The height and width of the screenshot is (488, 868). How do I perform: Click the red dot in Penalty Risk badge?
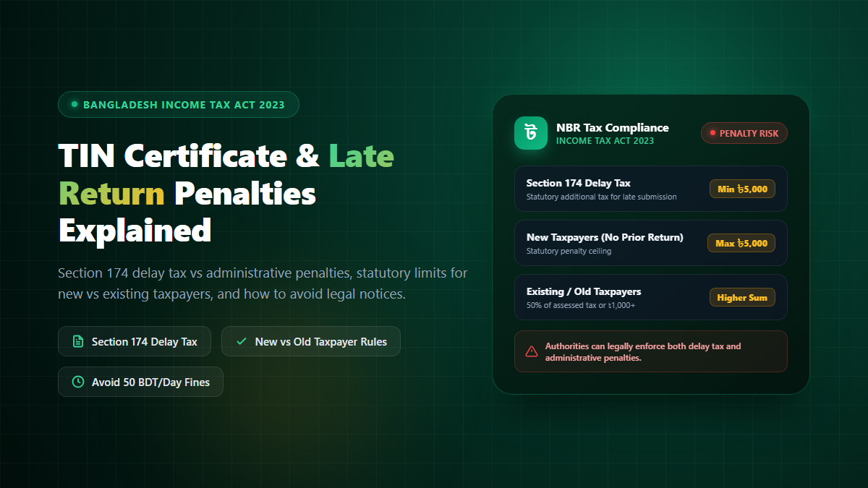pos(712,133)
